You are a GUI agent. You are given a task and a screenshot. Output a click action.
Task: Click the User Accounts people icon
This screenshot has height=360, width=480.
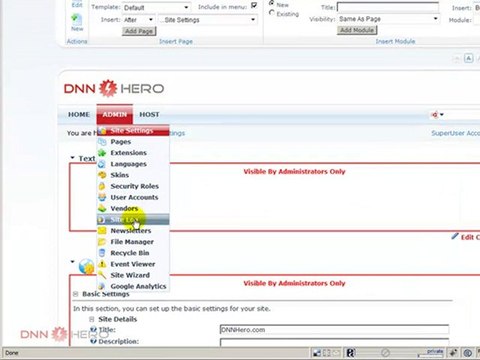(x=102, y=197)
